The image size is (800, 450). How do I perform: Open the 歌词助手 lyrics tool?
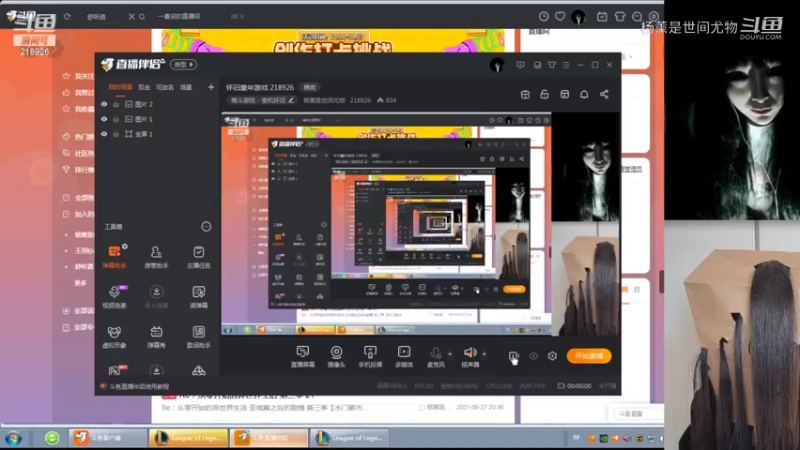point(198,337)
